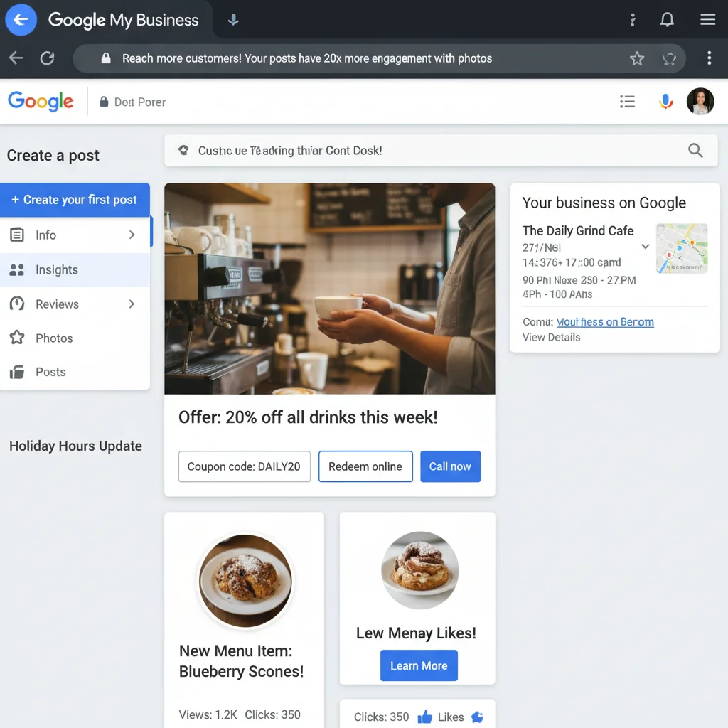Open the hamburger menu in the top bar
The height and width of the screenshot is (728, 728).
(x=707, y=19)
